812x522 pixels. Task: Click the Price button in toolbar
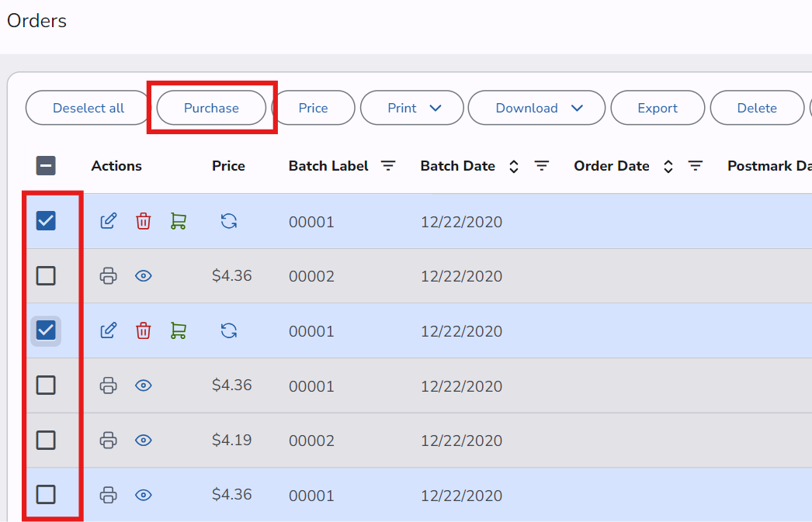point(313,109)
